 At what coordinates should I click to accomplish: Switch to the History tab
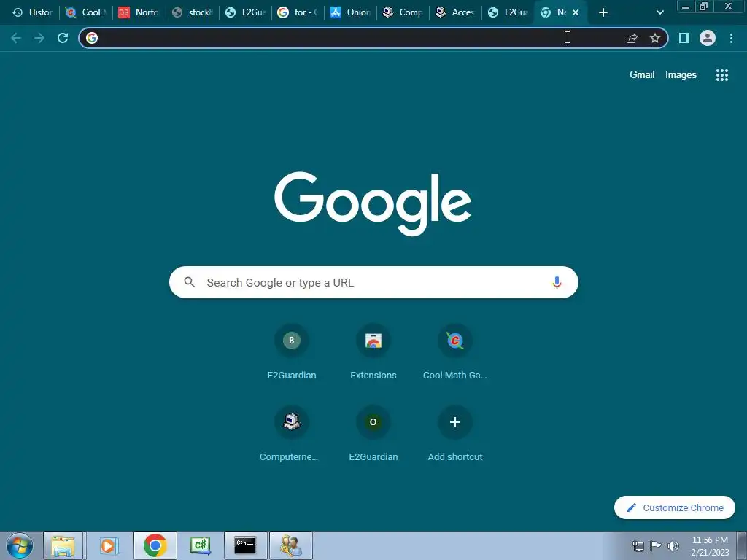pos(32,12)
